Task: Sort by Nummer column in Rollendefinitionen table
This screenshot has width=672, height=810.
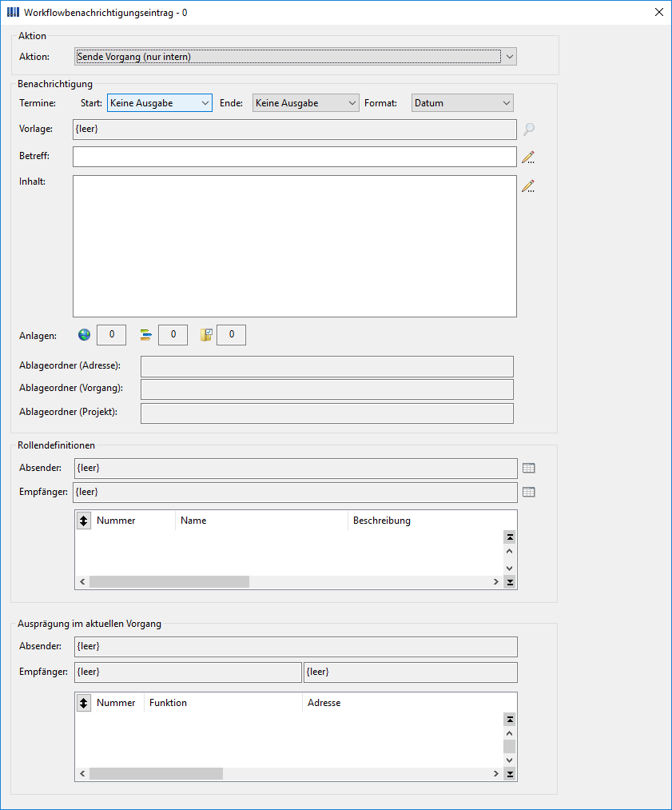Action: 133,521
